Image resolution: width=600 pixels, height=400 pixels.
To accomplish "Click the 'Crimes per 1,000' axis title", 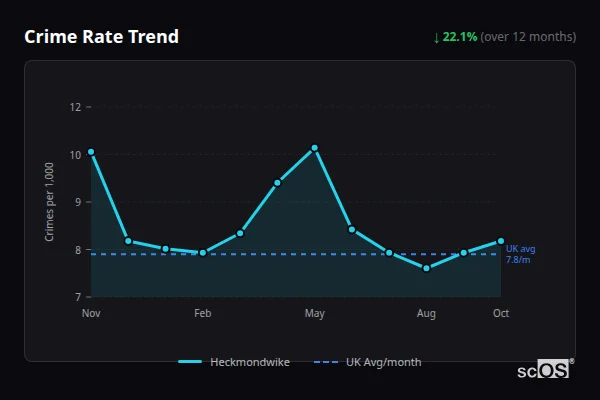I will (x=49, y=202).
